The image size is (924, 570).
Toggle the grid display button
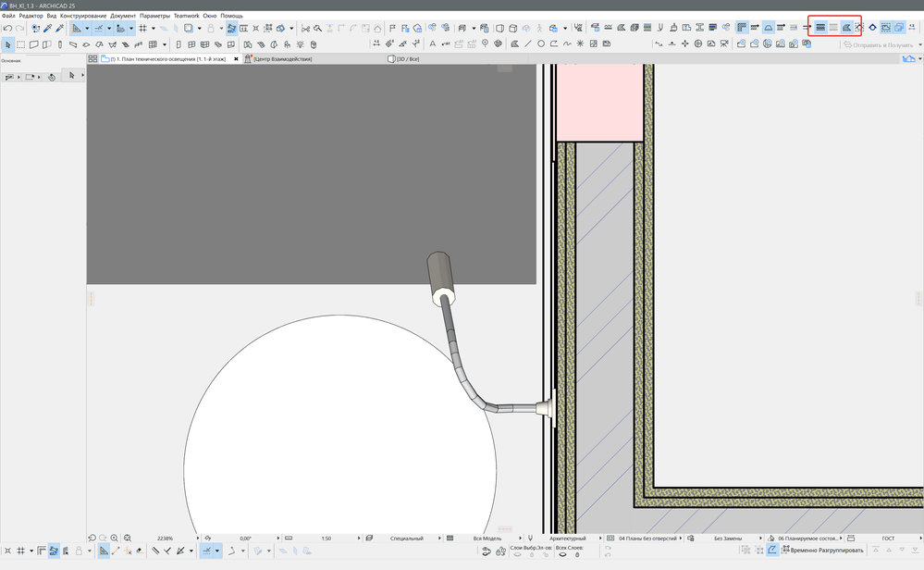click(142, 29)
